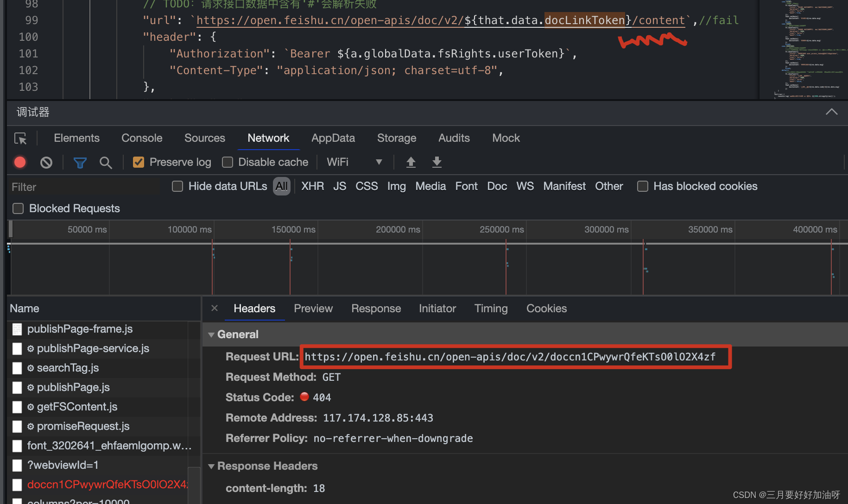Enable Disable cache checkbox

[228, 162]
